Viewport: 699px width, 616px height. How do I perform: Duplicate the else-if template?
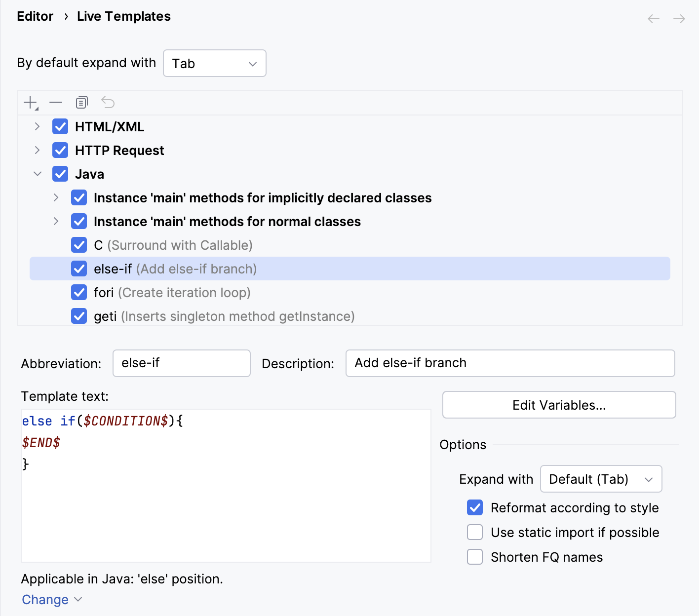click(x=81, y=102)
